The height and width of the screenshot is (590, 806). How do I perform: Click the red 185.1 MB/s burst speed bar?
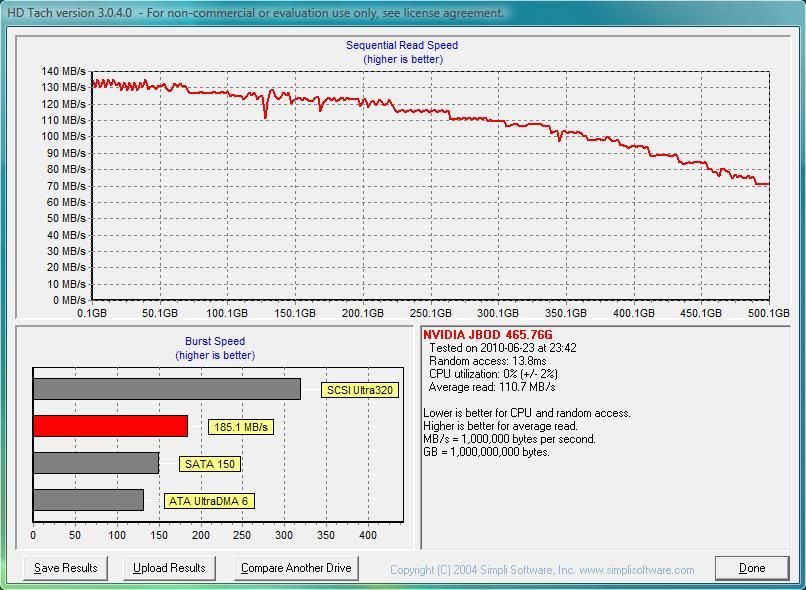click(x=110, y=426)
